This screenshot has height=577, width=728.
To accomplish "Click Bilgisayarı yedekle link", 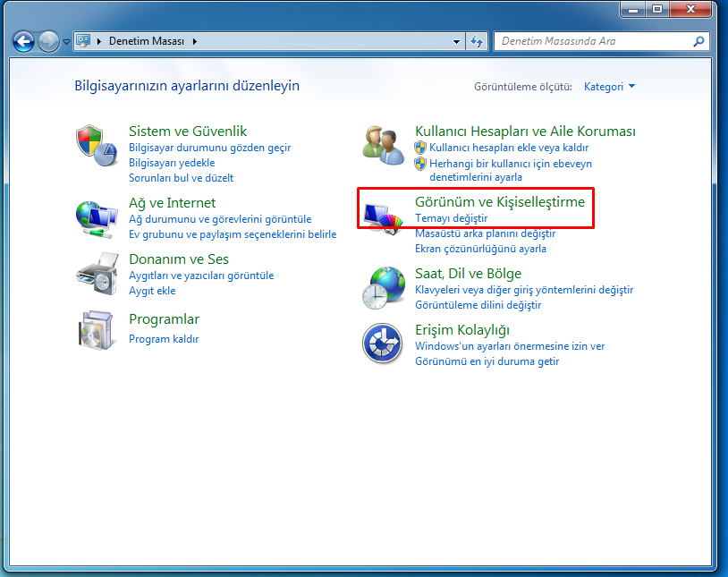I will 172,163.
